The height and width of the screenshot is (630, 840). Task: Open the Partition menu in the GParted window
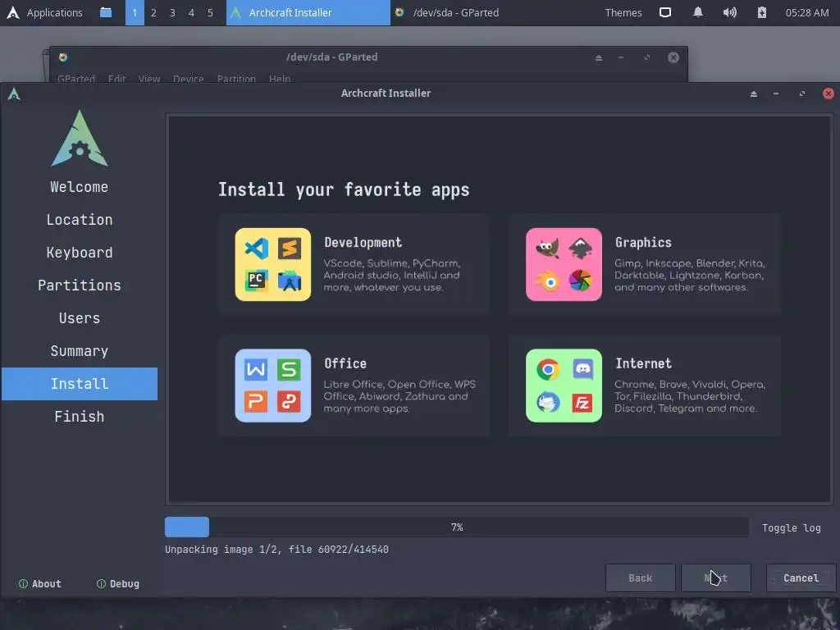236,78
